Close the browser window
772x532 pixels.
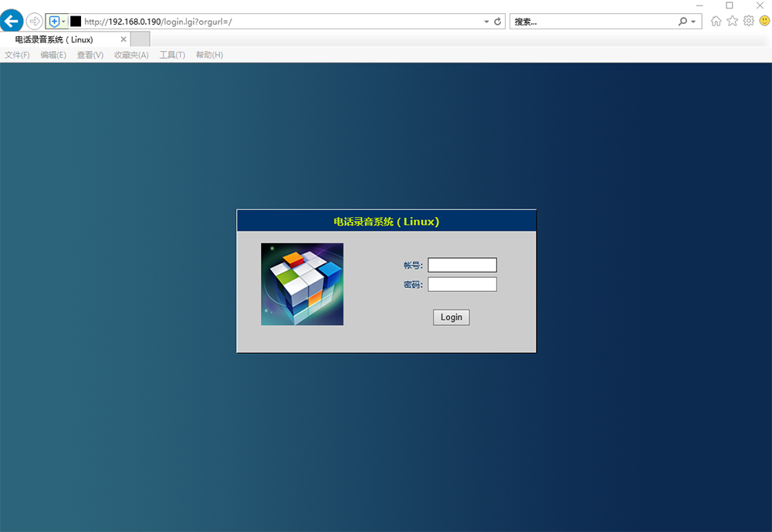click(760, 5)
